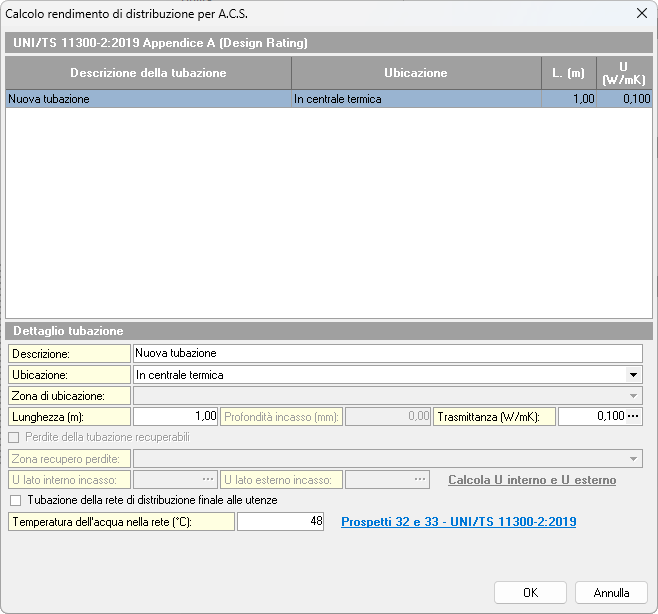The image size is (658, 614).
Task: Select the 'Nuova tubazione' row in table
Action: click(148, 99)
